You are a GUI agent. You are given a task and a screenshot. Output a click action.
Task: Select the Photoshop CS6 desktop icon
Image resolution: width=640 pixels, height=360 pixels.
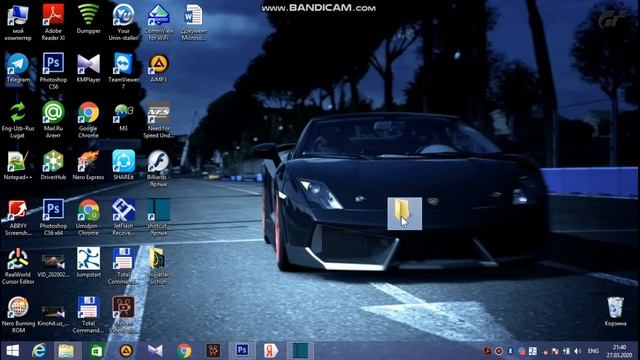pyautogui.click(x=53, y=71)
